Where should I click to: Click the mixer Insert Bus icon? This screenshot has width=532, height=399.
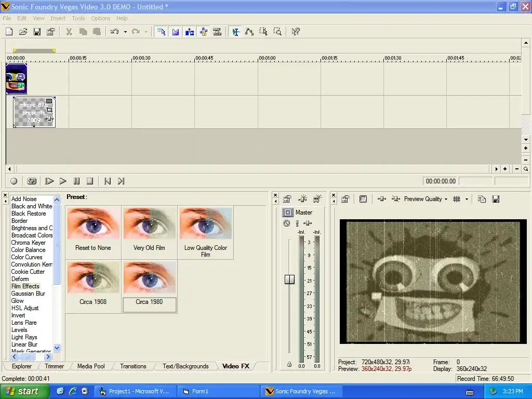pyautogui.click(x=317, y=199)
